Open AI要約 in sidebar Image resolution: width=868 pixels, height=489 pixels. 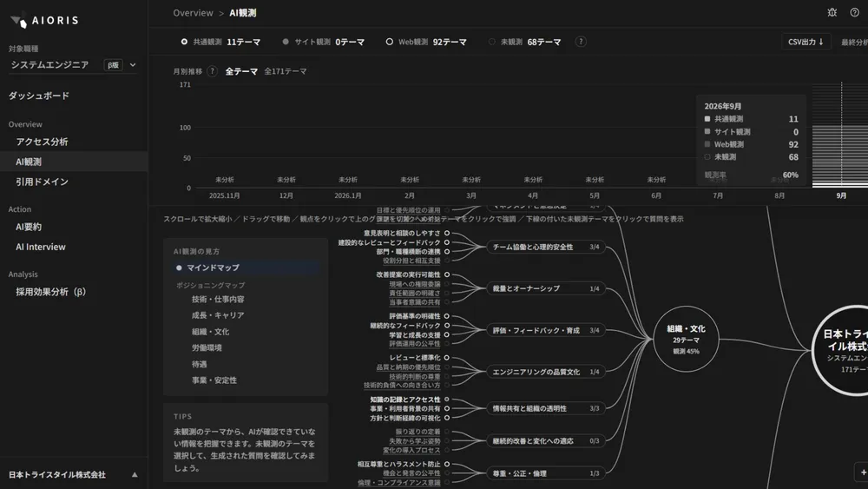(29, 227)
